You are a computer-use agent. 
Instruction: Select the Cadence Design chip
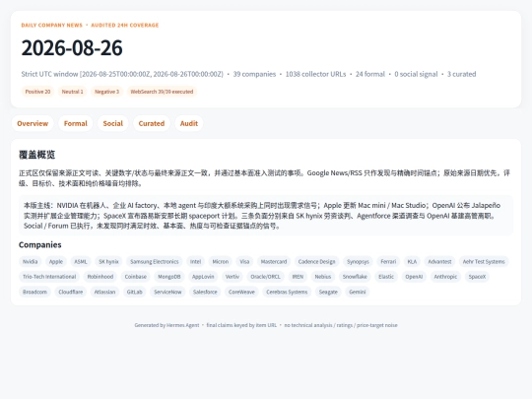317,262
